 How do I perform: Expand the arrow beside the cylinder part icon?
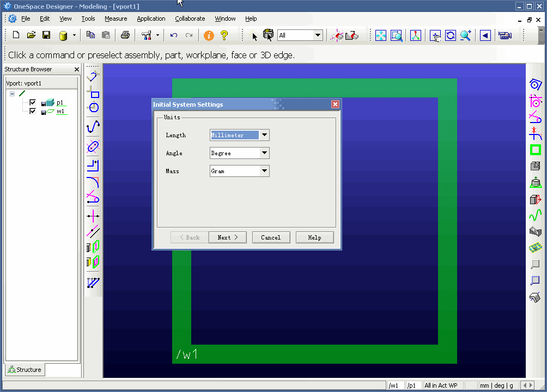coord(74,35)
